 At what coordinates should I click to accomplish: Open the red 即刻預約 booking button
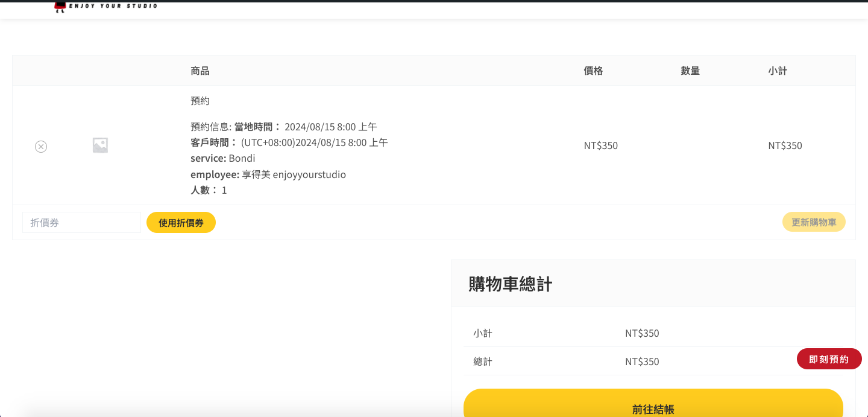coord(829,359)
